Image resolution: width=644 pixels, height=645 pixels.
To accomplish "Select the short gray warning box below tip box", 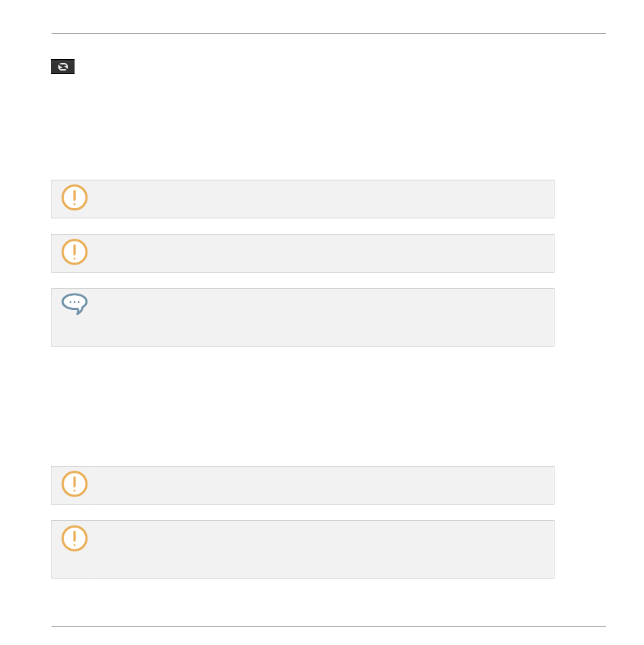I will point(302,486).
